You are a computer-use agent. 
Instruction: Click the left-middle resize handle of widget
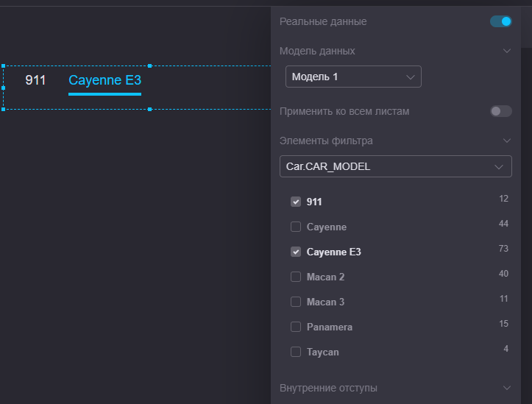(x=3, y=87)
